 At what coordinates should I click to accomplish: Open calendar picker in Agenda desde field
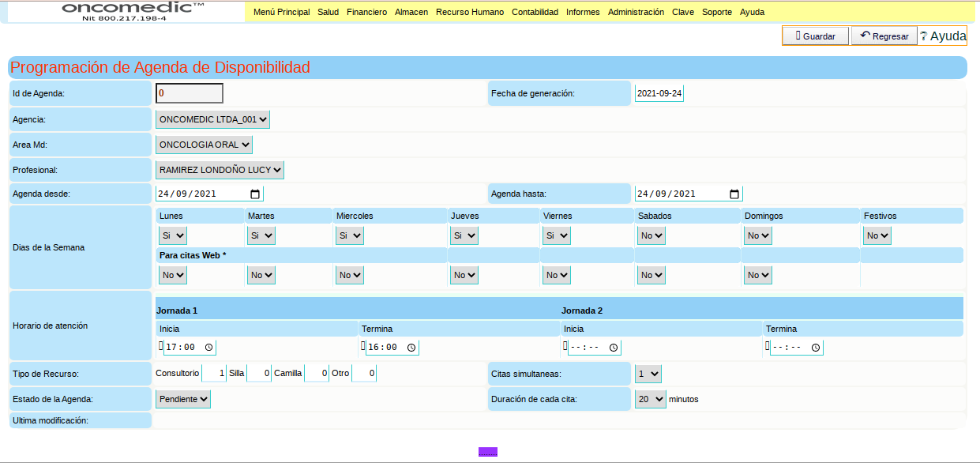pyautogui.click(x=255, y=194)
